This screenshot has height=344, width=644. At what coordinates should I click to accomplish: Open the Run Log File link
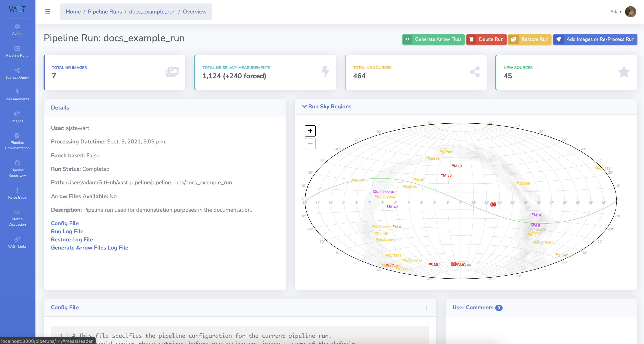coord(67,231)
